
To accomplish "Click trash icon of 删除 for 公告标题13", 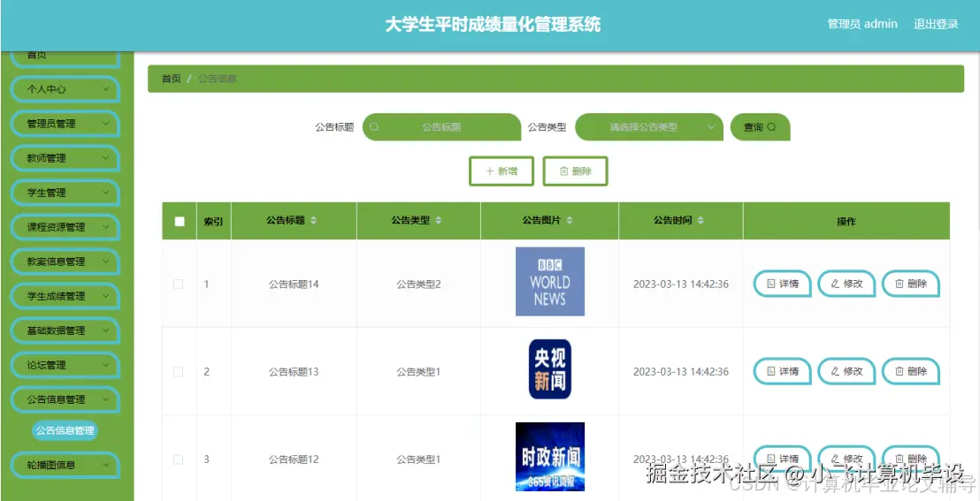I will tap(900, 371).
